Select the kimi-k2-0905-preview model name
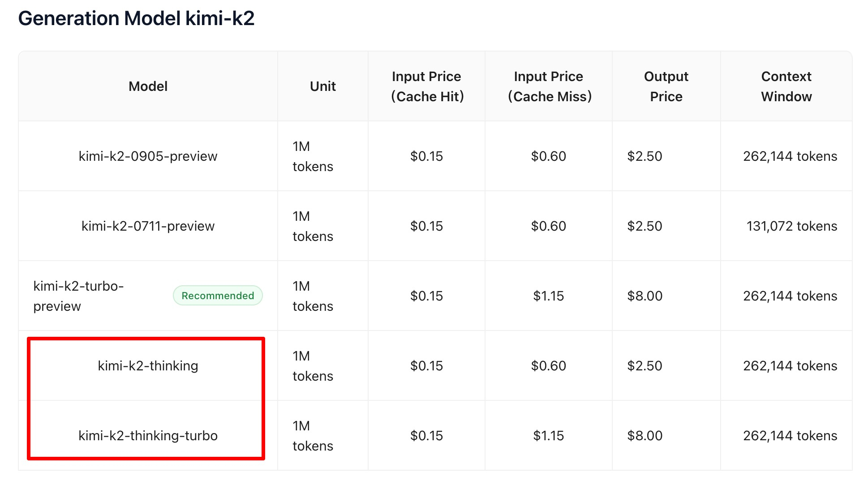Image resolution: width=868 pixels, height=481 pixels. (148, 156)
